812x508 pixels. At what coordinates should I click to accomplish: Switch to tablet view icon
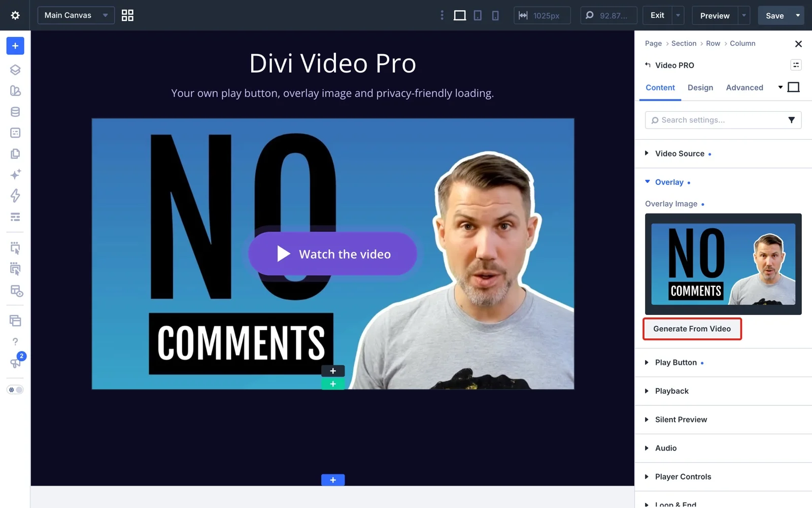(478, 15)
